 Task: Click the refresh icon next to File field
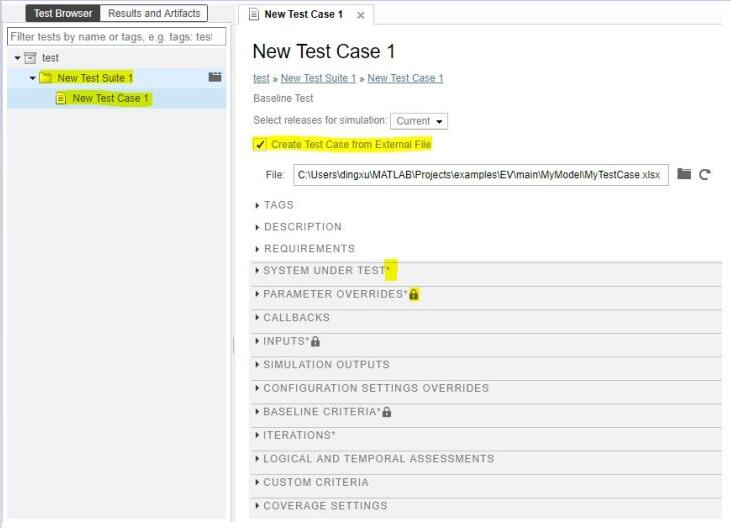705,174
